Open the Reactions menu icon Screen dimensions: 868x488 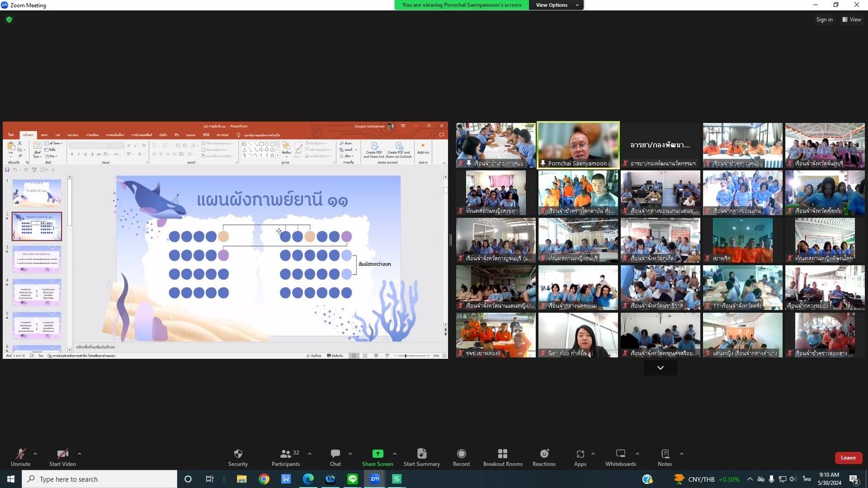(x=544, y=454)
